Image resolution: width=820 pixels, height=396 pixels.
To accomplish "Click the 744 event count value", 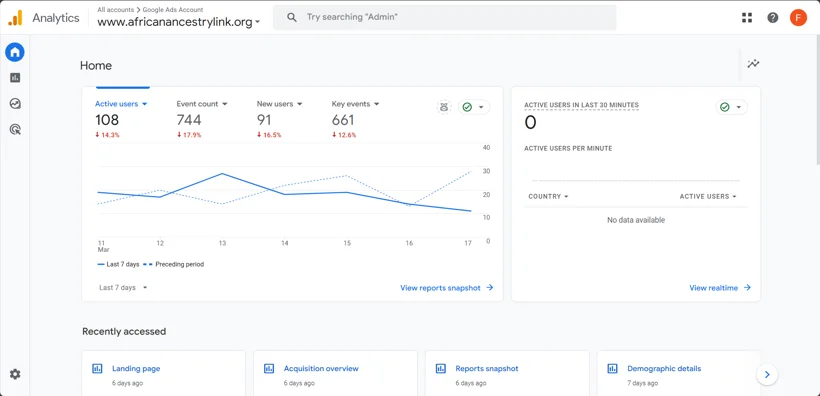I will click(189, 120).
